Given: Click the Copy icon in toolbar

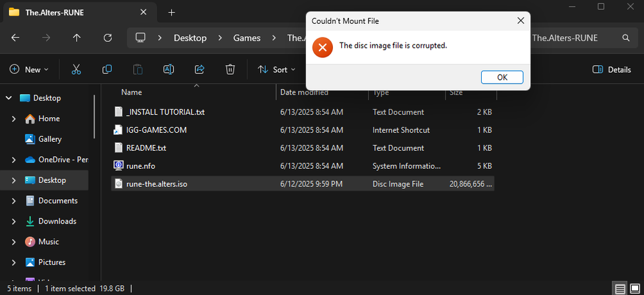Looking at the screenshot, I should [x=107, y=70].
